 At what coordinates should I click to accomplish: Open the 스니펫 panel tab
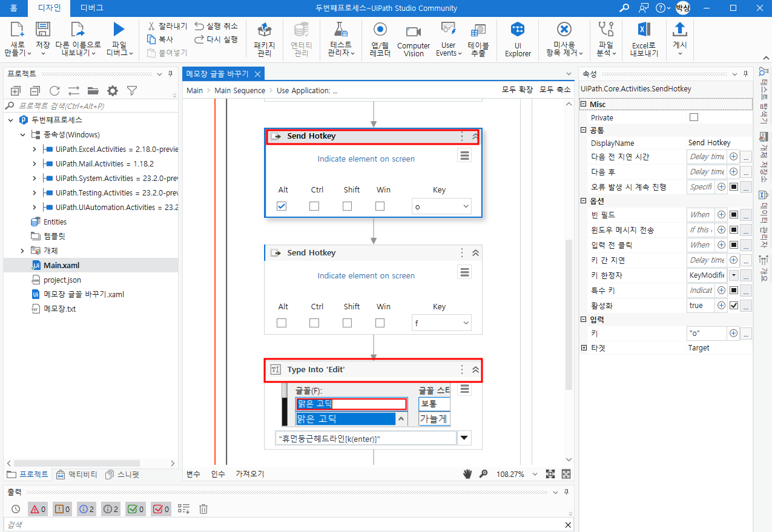pyautogui.click(x=124, y=475)
